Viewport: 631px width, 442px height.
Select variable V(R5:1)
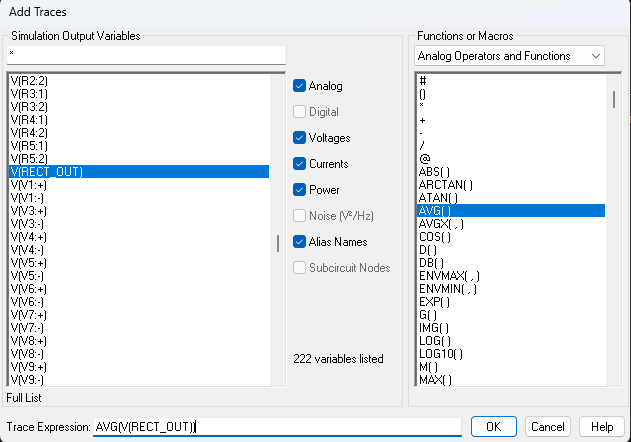pyautogui.click(x=139, y=146)
